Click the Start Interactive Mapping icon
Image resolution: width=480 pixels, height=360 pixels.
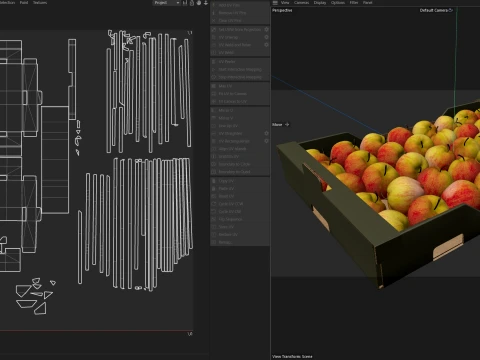(214, 69)
